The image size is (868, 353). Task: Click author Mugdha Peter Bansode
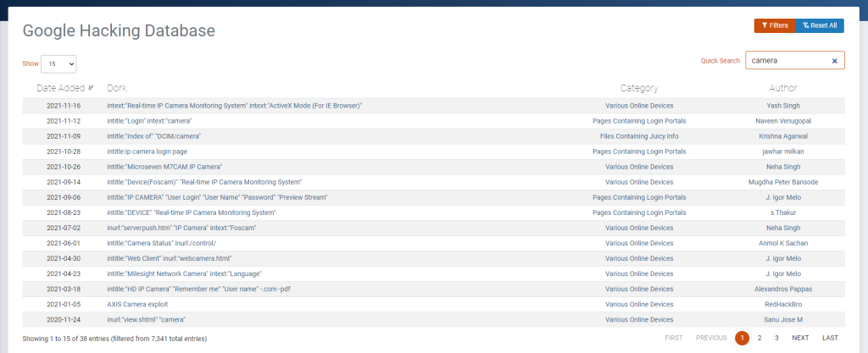tap(782, 182)
